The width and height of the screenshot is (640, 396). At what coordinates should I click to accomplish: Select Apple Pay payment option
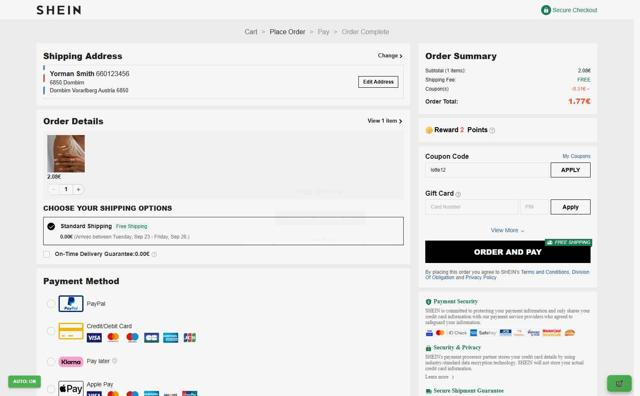51,389
